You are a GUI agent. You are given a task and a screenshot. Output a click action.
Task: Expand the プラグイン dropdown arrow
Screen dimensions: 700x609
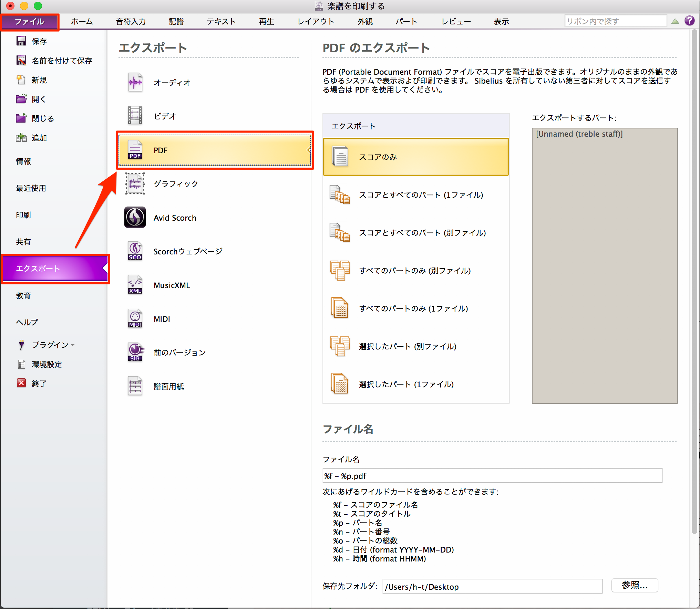click(73, 345)
